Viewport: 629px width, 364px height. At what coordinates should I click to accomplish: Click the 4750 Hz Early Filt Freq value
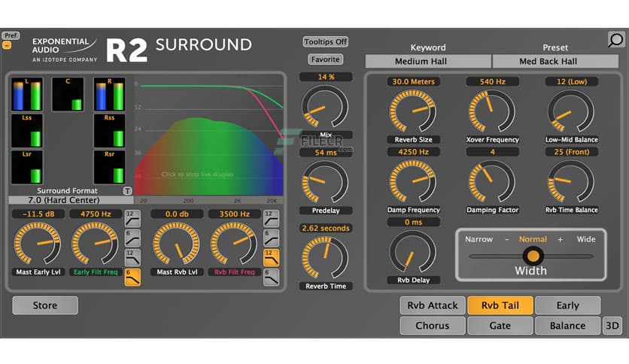coord(96,214)
